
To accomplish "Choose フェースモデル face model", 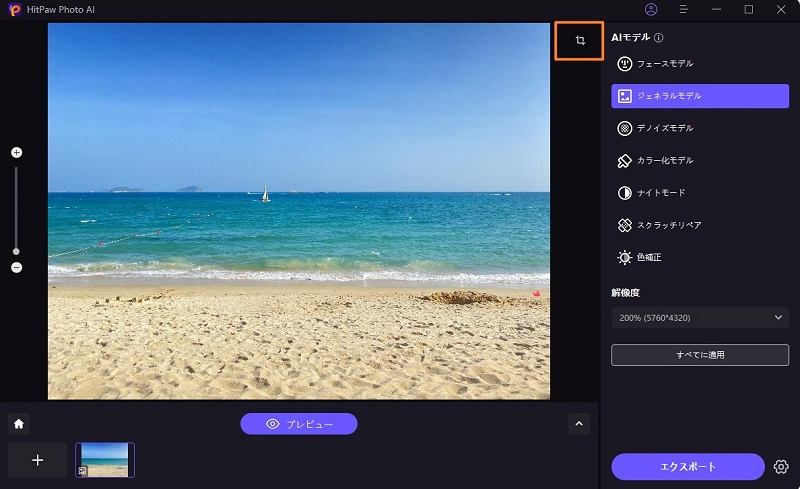I will click(x=700, y=64).
